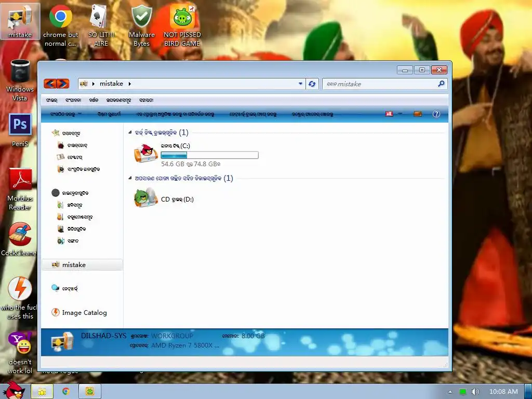Click System properties on command bar
Screen dimensions: 532x399
pos(109,114)
